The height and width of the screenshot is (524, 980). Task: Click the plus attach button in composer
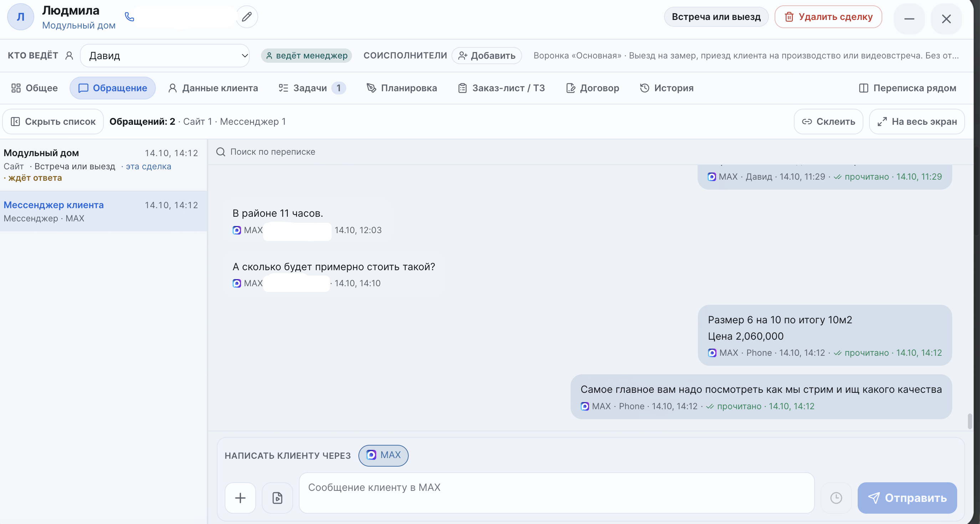tap(240, 498)
